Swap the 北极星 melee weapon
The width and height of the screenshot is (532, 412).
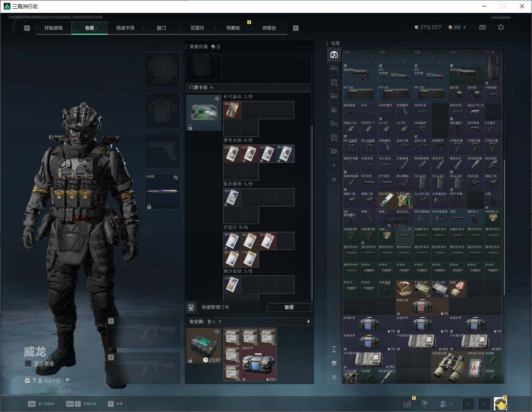click(176, 178)
